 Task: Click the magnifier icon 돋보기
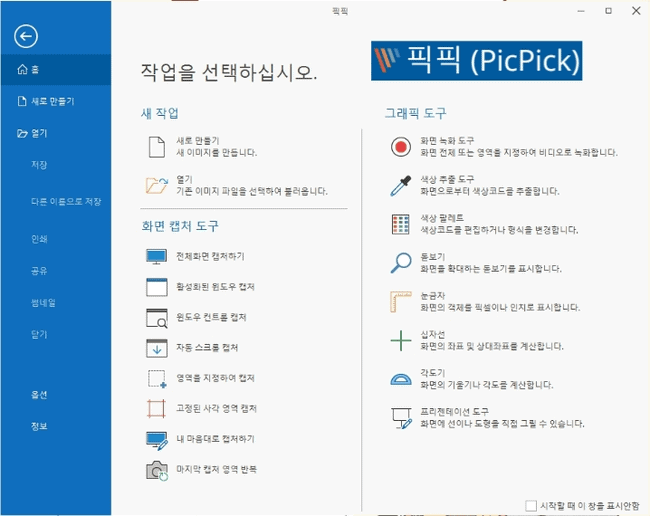pyautogui.click(x=401, y=263)
